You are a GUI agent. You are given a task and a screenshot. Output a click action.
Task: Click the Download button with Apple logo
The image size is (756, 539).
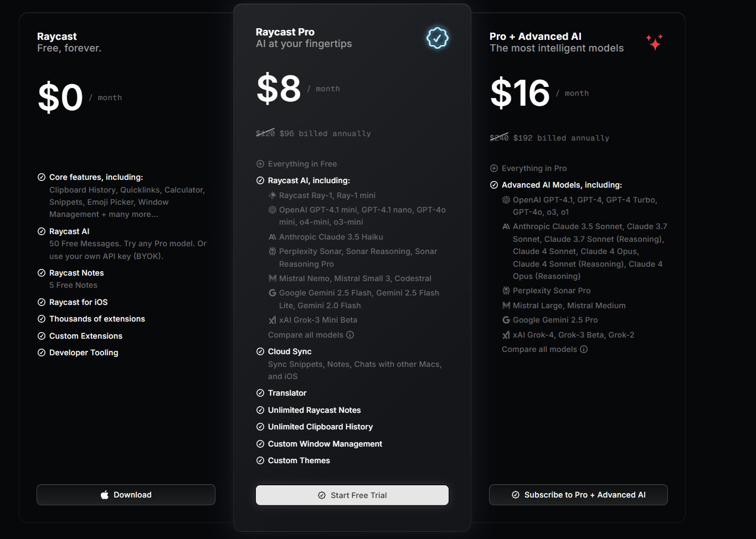coord(126,495)
